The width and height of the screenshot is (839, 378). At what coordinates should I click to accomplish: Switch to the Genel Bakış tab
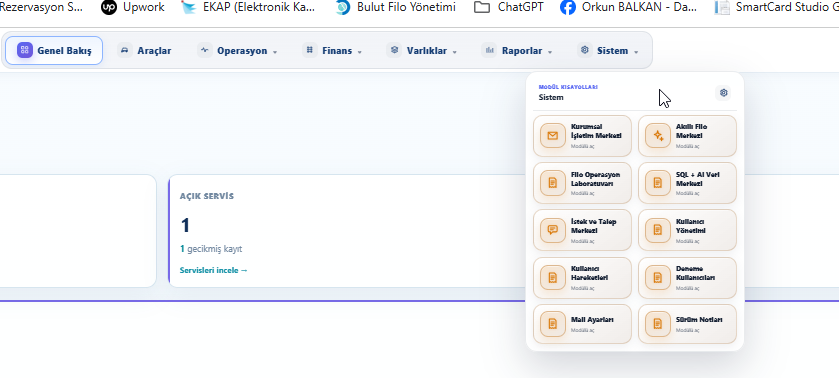(54, 51)
